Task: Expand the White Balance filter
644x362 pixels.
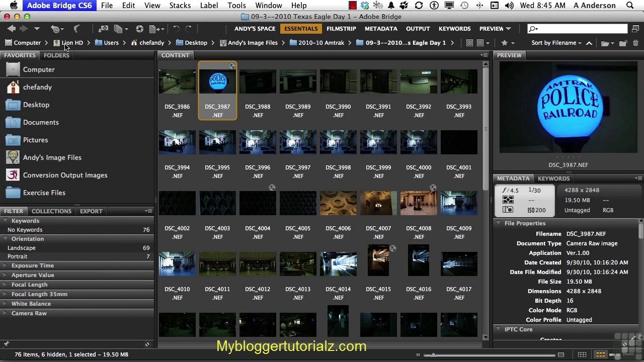Action: point(6,304)
